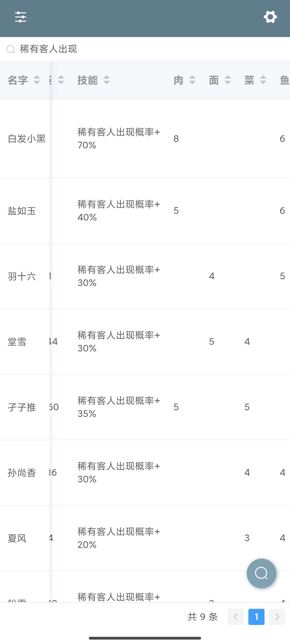
Task: Go to previous page arrow
Action: [236, 617]
